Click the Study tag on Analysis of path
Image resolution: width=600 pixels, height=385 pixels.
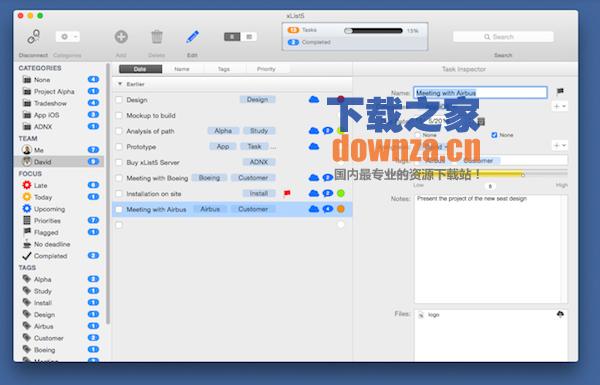point(259,131)
